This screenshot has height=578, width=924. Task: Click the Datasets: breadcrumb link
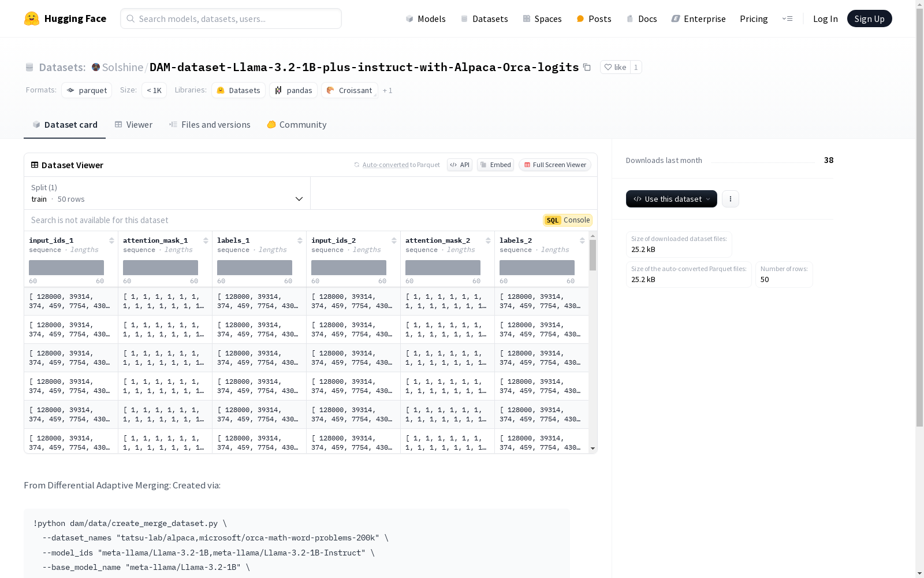[62, 67]
